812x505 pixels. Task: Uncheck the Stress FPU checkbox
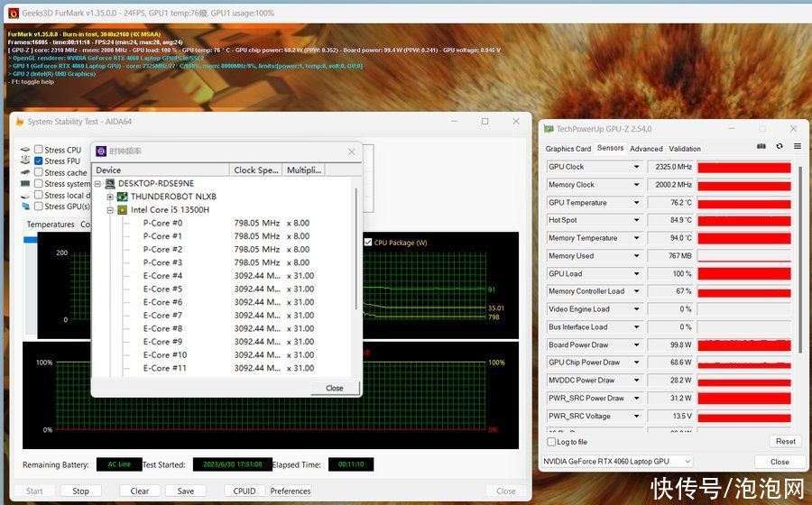(x=38, y=161)
